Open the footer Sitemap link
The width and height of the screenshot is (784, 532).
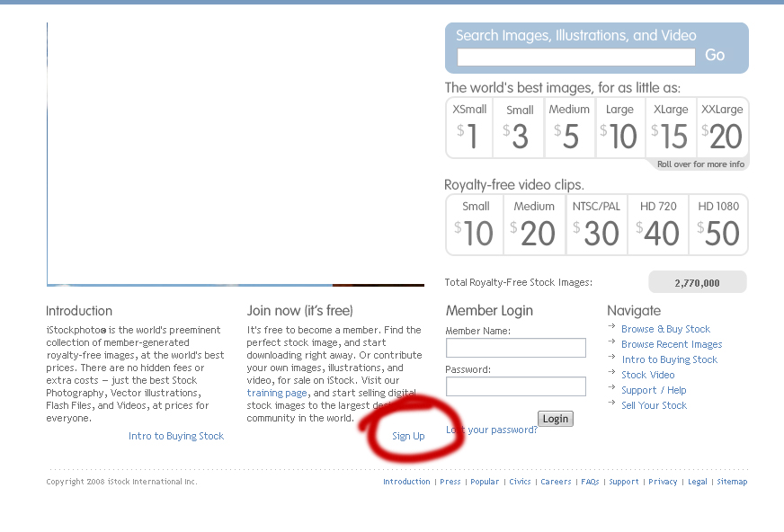pos(732,482)
